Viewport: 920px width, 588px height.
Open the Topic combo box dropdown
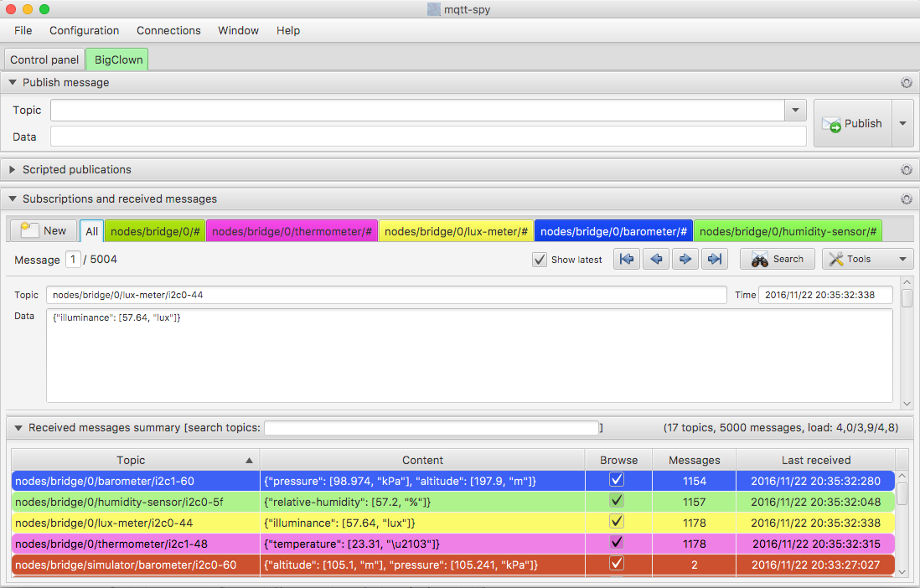(795, 111)
